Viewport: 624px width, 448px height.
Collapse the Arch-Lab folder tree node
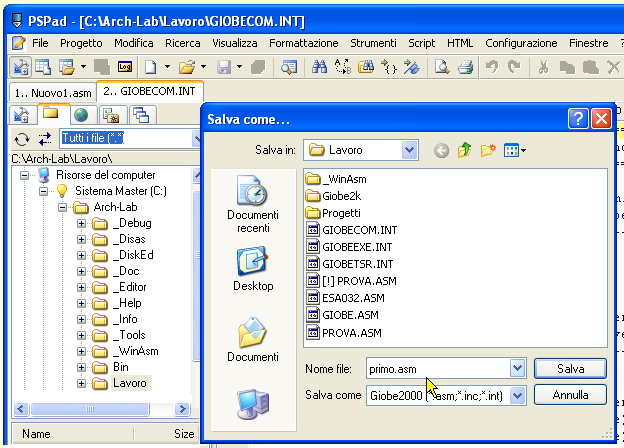(x=63, y=207)
